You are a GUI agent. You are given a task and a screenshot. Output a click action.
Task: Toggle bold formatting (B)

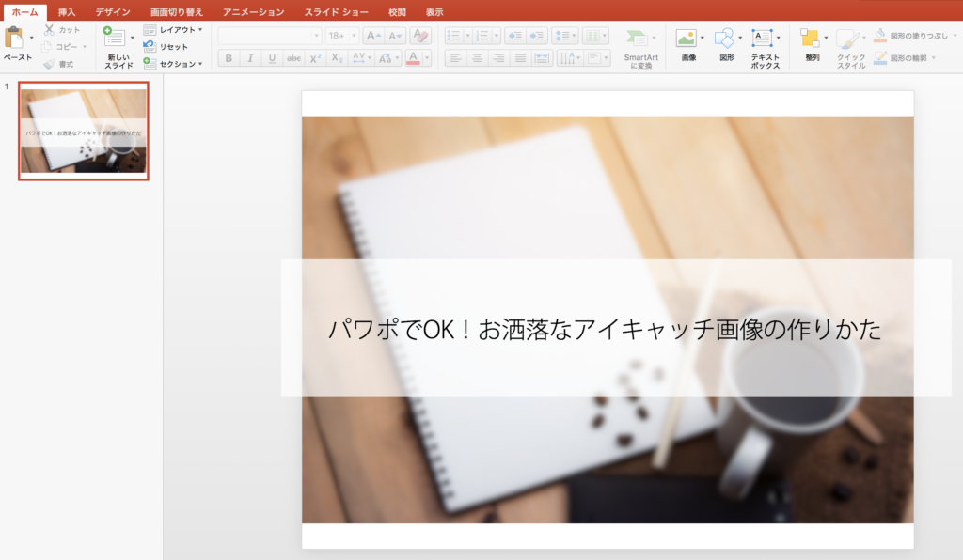click(229, 58)
